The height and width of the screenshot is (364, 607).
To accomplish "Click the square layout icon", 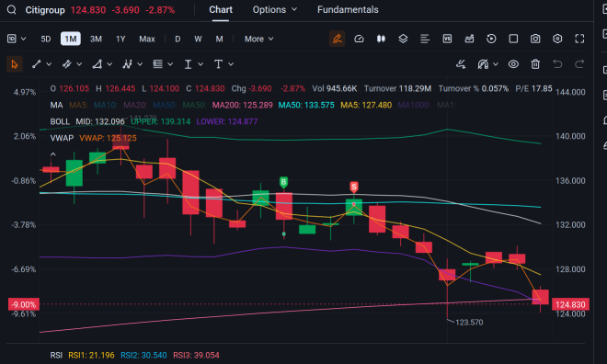I will pyautogui.click(x=513, y=39).
